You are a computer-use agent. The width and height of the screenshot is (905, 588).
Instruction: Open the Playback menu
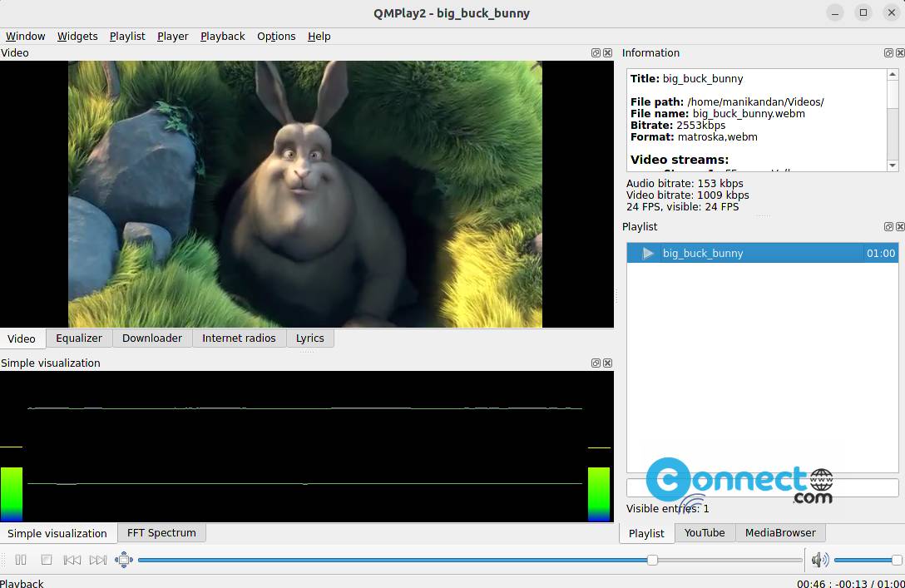click(x=223, y=37)
